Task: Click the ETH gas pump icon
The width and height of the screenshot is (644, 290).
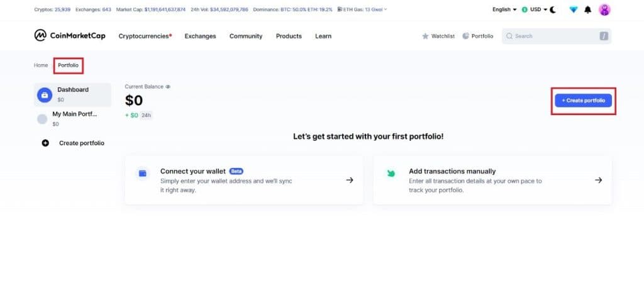Action: (x=340, y=9)
